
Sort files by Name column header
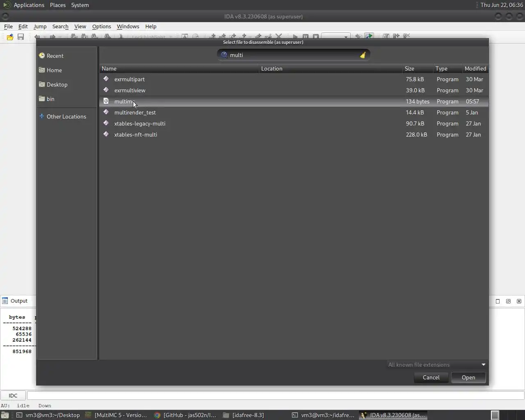click(180, 68)
